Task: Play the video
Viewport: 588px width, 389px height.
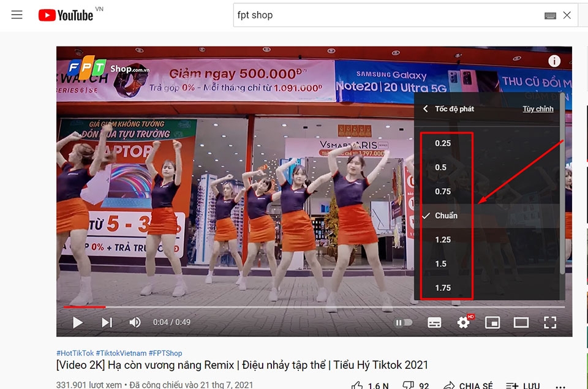Action: [78, 322]
